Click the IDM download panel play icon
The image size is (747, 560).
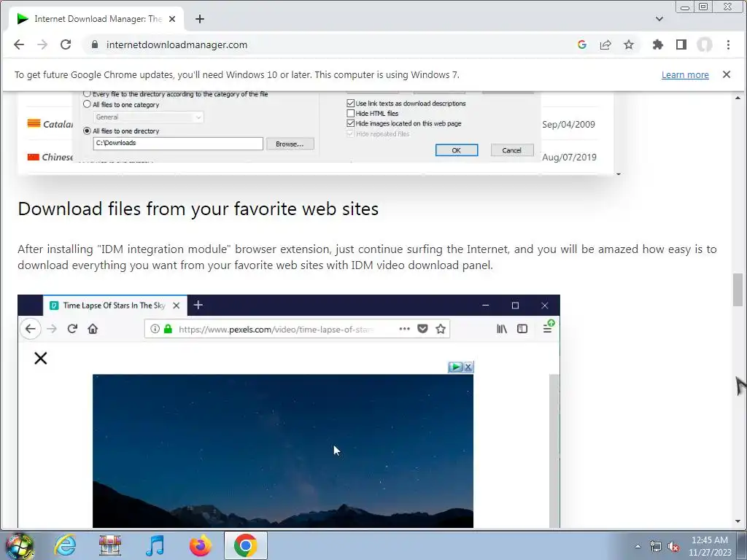point(455,367)
